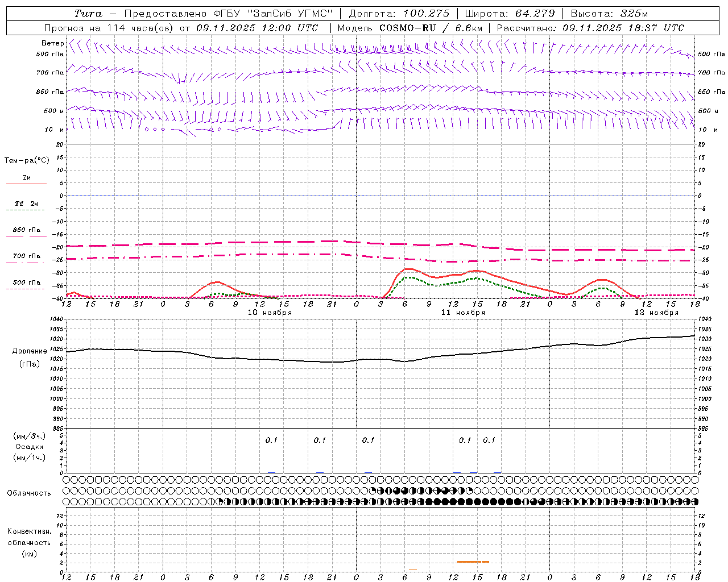Click the 'Давление' pressure panel label
Viewport: 728px width, 582px height.
[x=30, y=351]
